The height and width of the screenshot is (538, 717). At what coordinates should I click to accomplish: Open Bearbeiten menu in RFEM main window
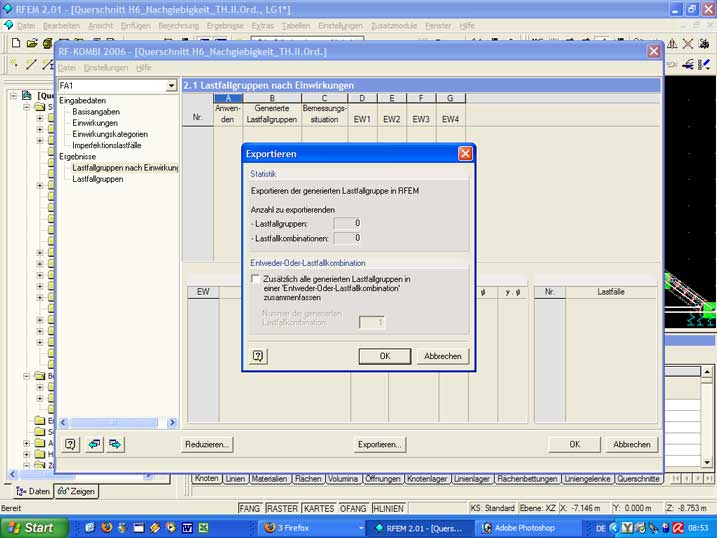61,26
